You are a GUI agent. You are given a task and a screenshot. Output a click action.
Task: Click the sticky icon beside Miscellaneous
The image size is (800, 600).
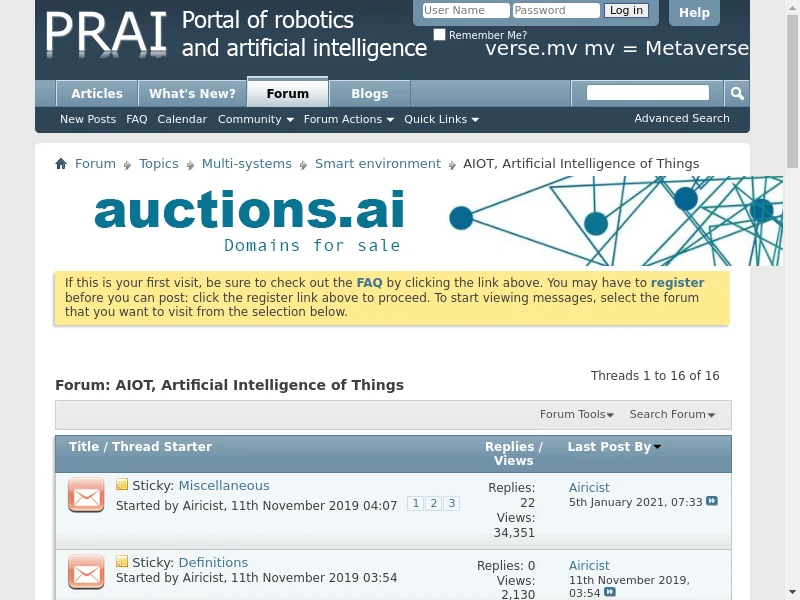coord(122,486)
